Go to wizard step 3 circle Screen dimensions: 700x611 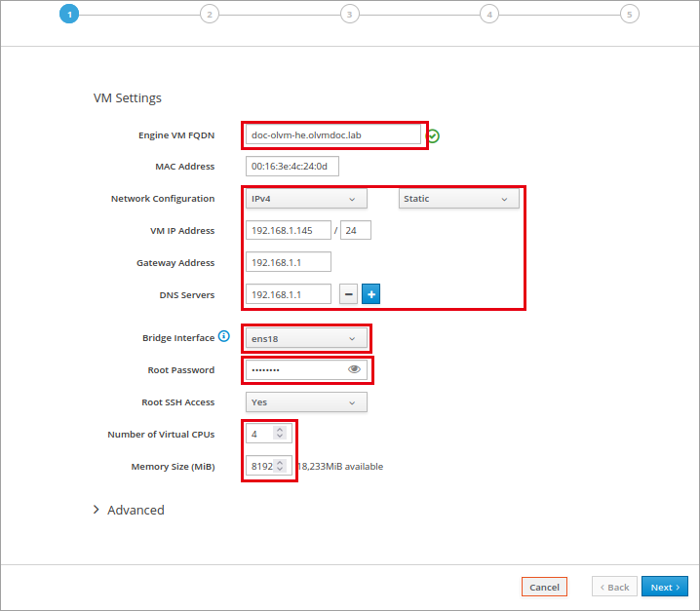(350, 15)
